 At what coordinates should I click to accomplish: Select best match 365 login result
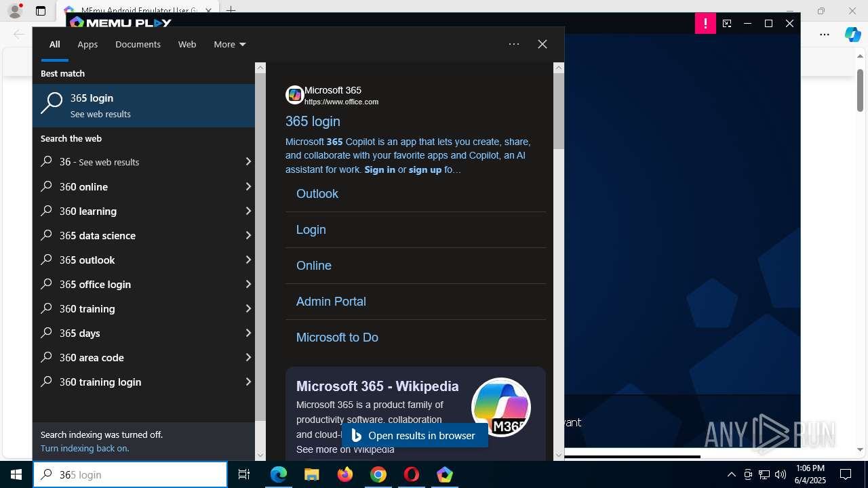144,106
